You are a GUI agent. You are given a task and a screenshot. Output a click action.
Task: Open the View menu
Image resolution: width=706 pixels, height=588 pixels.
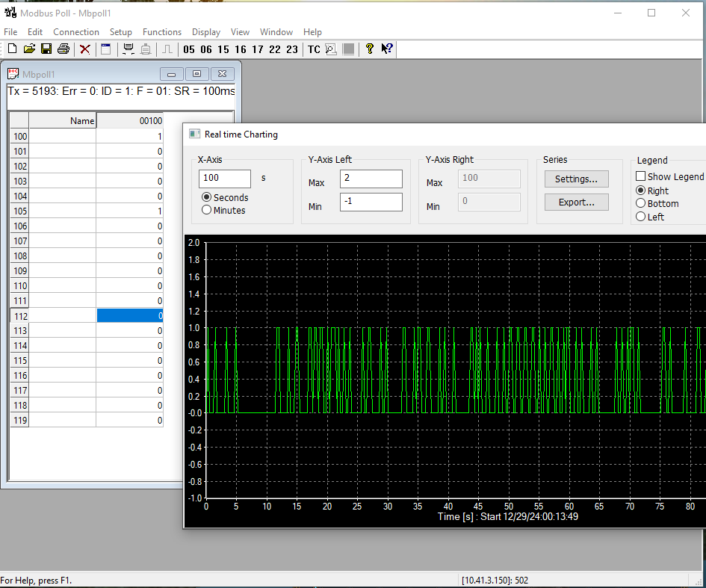tap(240, 32)
